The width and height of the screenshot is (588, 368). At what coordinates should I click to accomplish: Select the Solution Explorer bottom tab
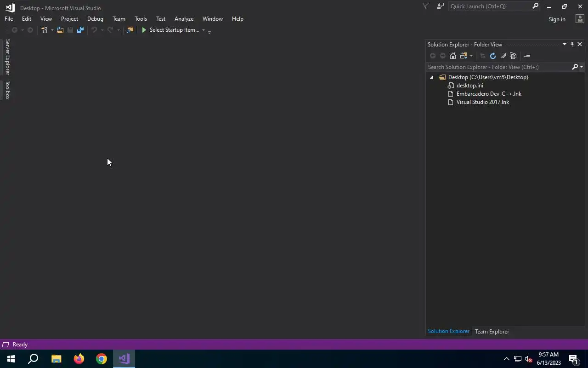coord(448,331)
